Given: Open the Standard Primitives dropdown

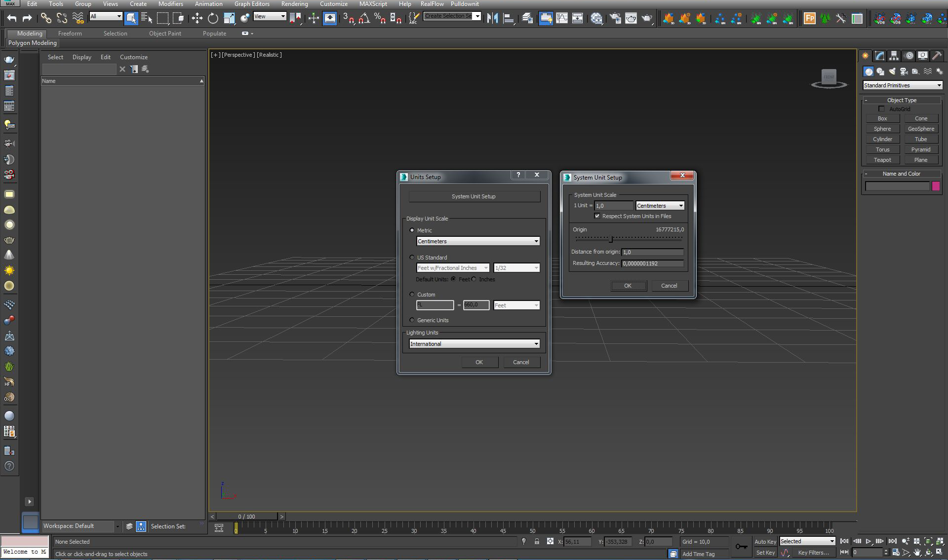Looking at the screenshot, I should [x=903, y=85].
